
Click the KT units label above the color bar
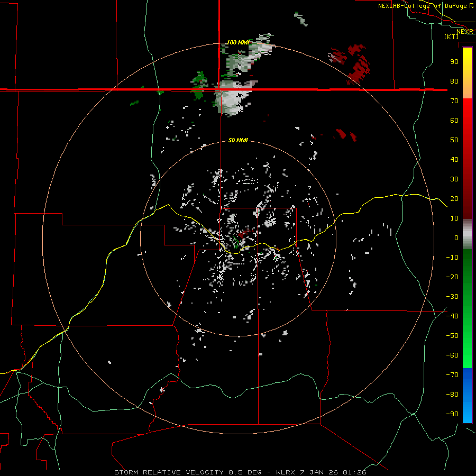click(x=452, y=36)
